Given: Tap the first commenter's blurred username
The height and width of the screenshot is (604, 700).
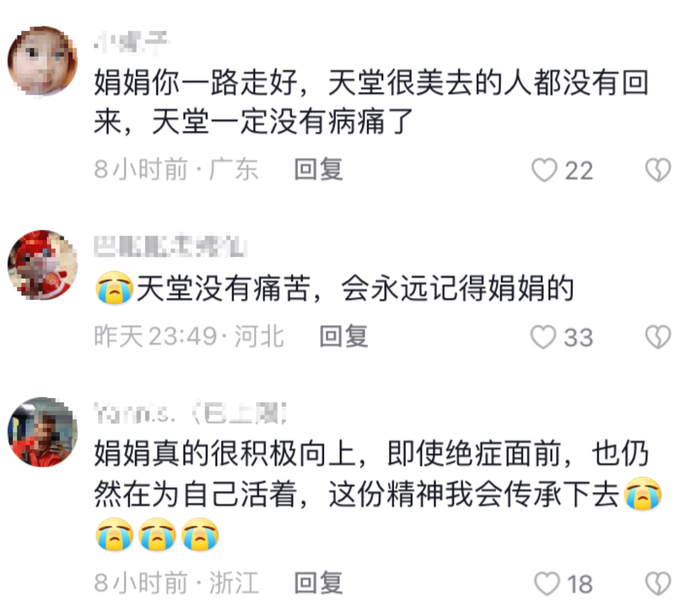Looking at the screenshot, I should click(x=132, y=43).
